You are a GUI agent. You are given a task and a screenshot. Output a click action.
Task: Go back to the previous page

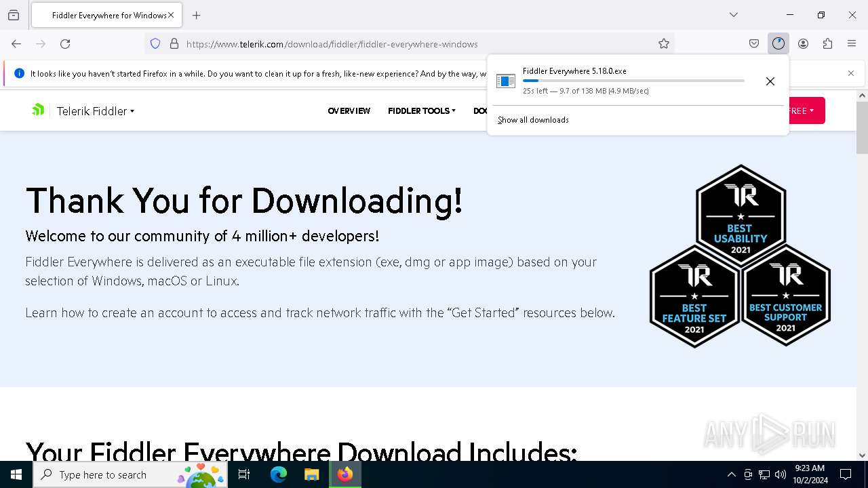pos(16,44)
